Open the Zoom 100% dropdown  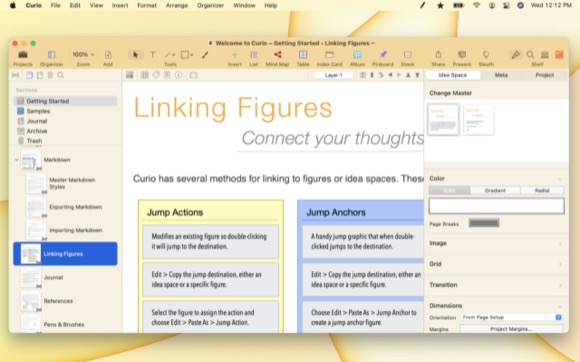pos(83,55)
